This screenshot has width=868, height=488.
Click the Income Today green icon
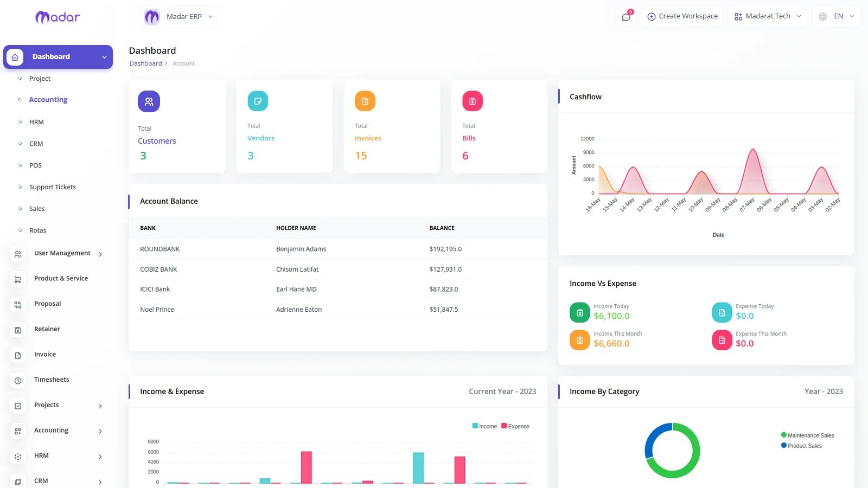tap(579, 312)
